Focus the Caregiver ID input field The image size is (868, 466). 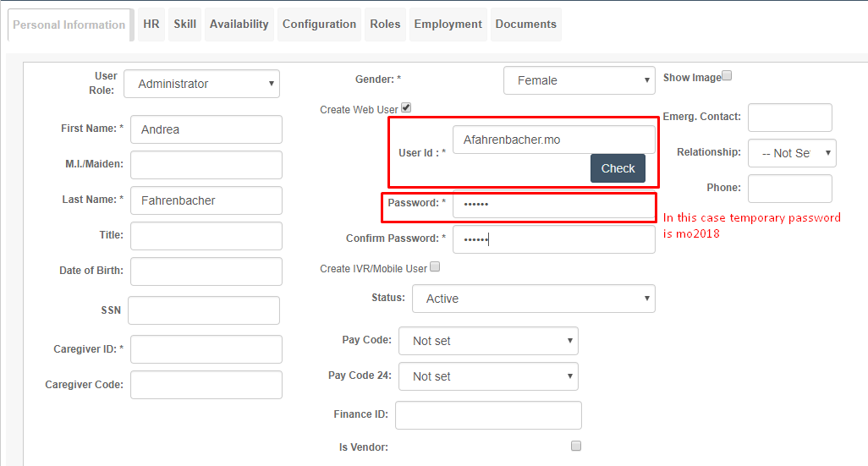coord(206,349)
